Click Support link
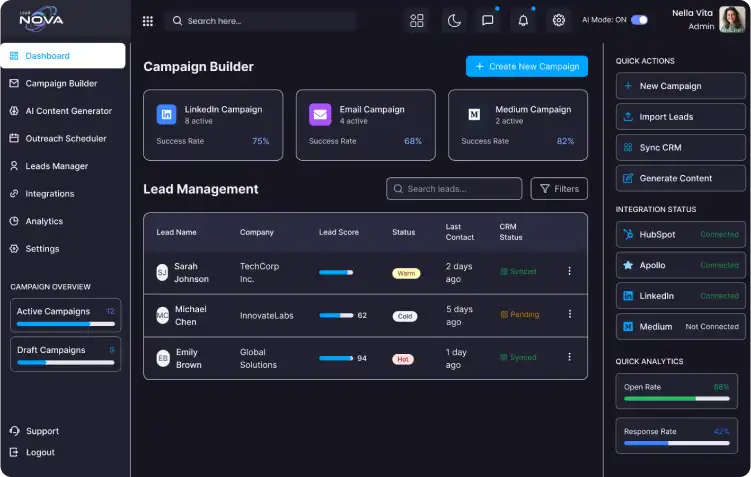Screen dimensions: 751x477 coord(34,431)
